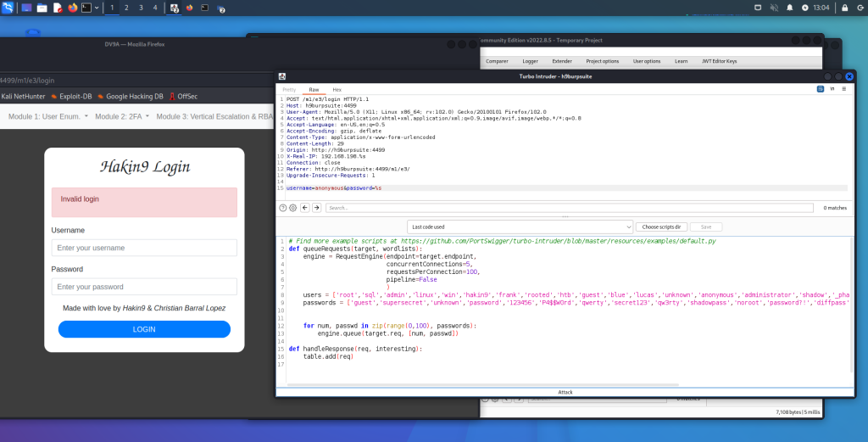
Task: Expand the 'Last code used' script dropdown
Action: (520, 227)
